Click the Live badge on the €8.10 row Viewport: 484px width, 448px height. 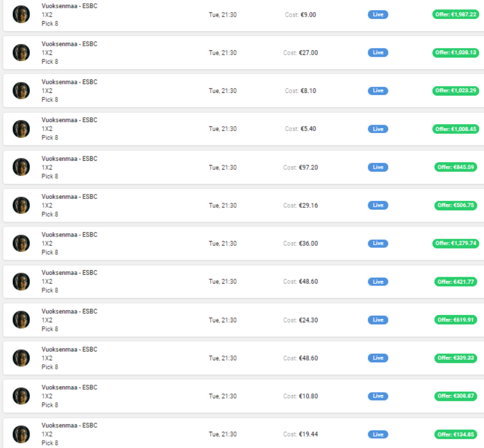[378, 91]
